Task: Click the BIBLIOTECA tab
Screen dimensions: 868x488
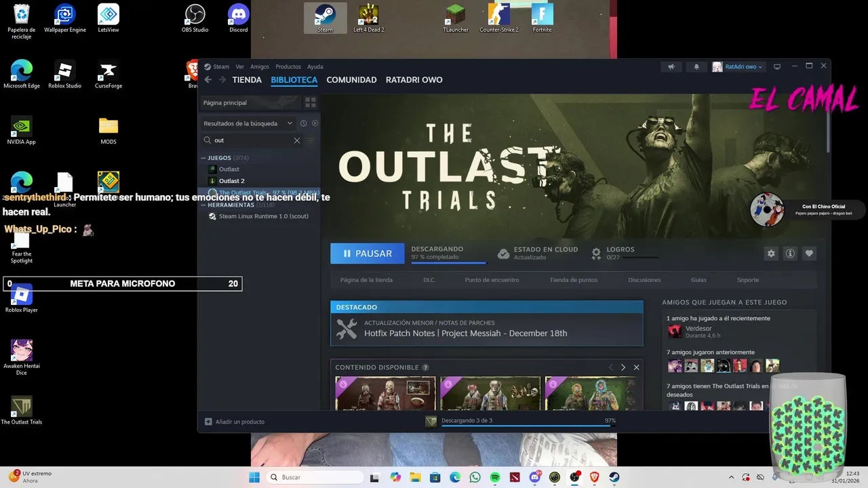Action: click(x=294, y=80)
